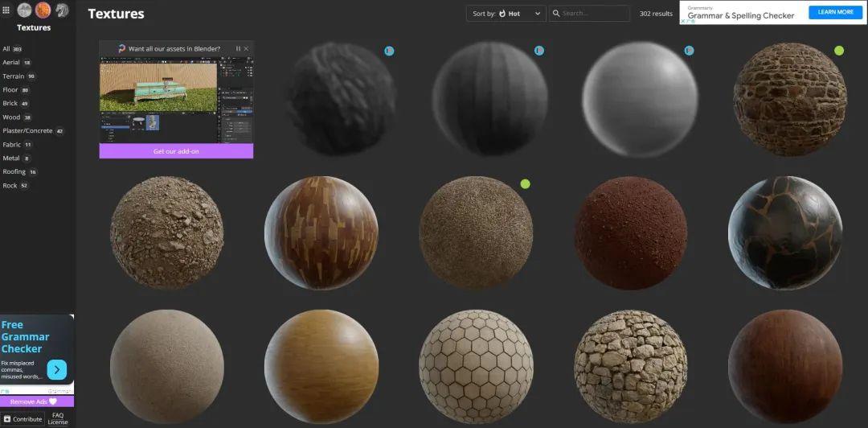Click the blue arrow on grammar checker ad

click(x=57, y=369)
